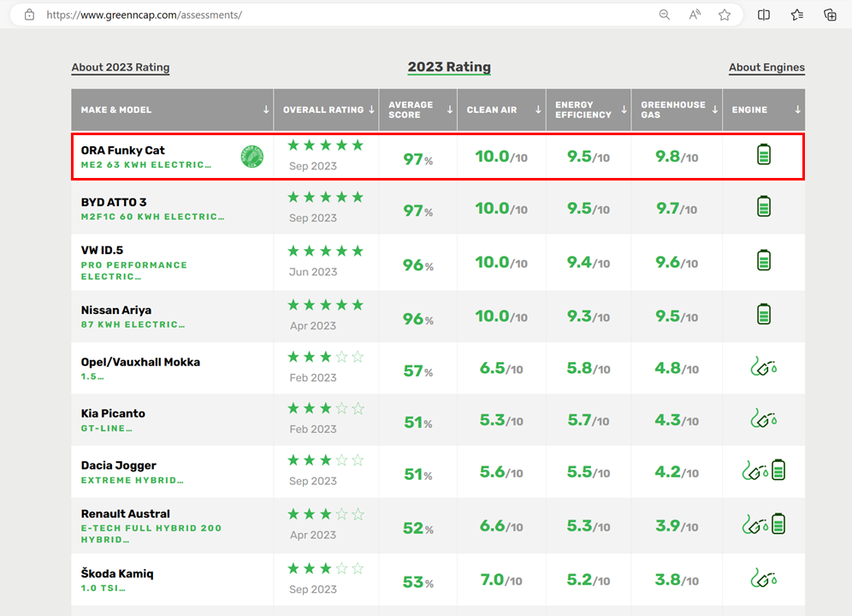Open the ORA Funky Cat model link
This screenshot has height=616, width=852.
[x=123, y=151]
